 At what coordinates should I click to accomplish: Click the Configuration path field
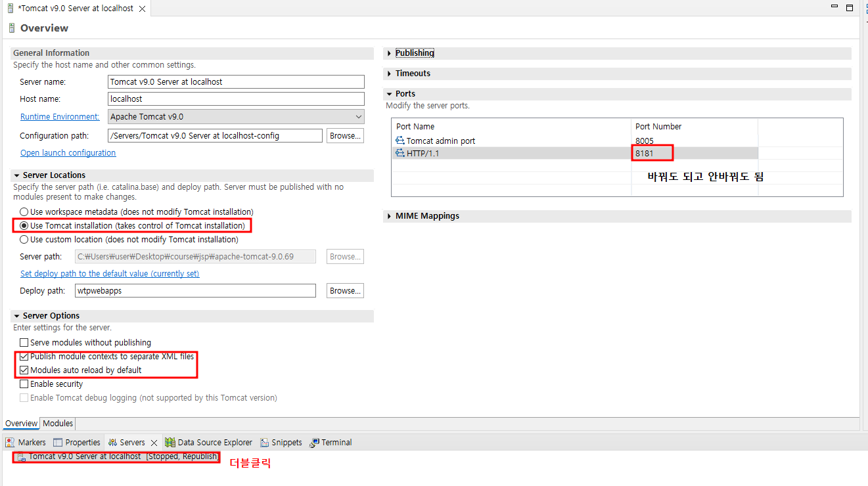pyautogui.click(x=215, y=136)
